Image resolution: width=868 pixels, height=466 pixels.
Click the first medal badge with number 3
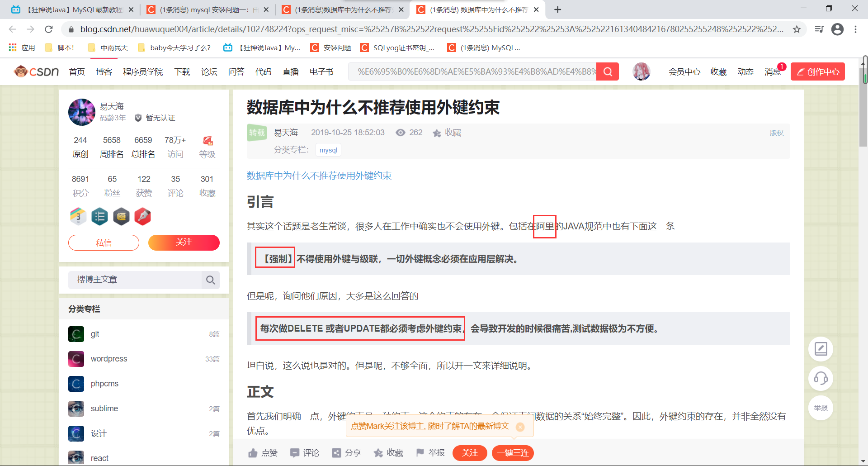(x=78, y=217)
